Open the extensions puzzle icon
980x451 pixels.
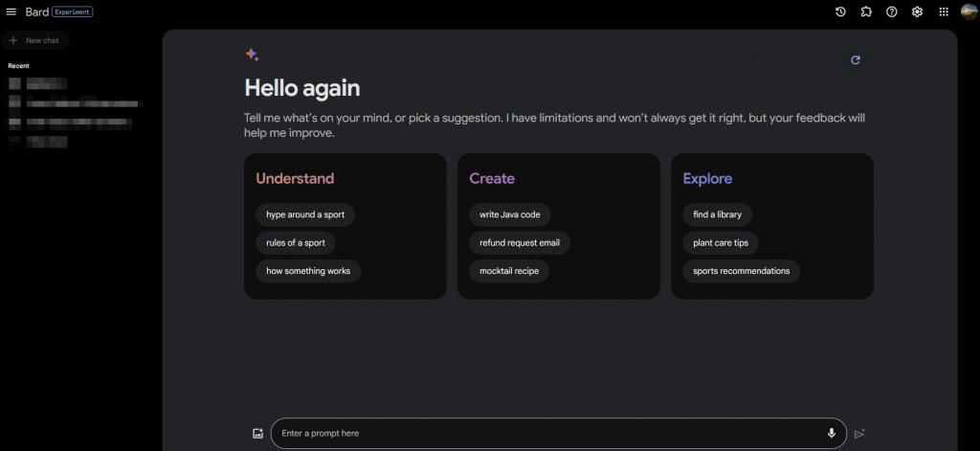tap(866, 11)
